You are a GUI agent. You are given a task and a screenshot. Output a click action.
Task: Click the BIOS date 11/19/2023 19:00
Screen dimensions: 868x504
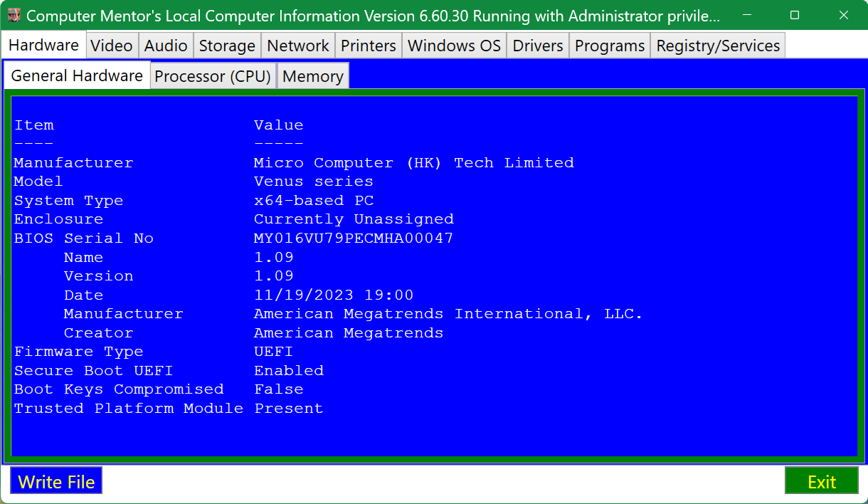coord(334,295)
